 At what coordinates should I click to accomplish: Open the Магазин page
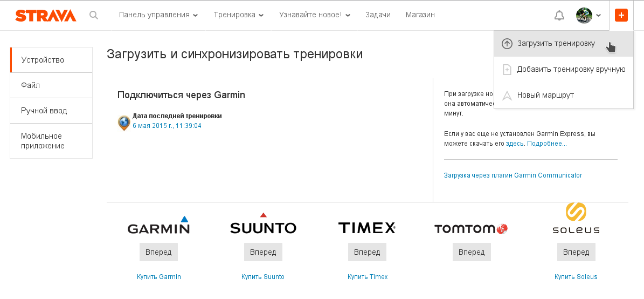coord(420,15)
